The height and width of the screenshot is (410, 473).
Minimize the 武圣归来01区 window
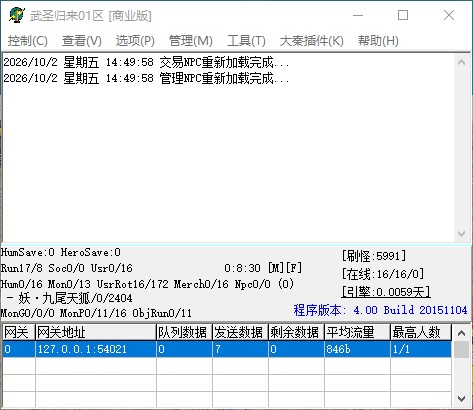(x=358, y=15)
